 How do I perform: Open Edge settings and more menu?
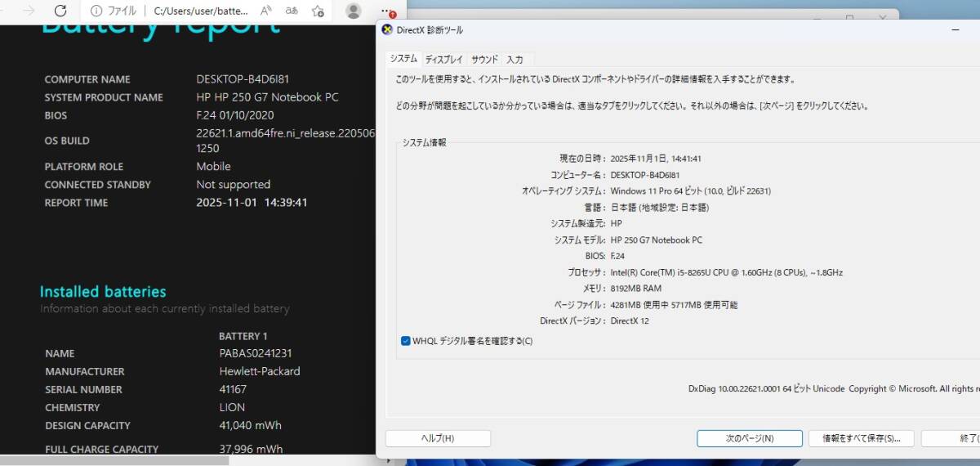tap(386, 11)
